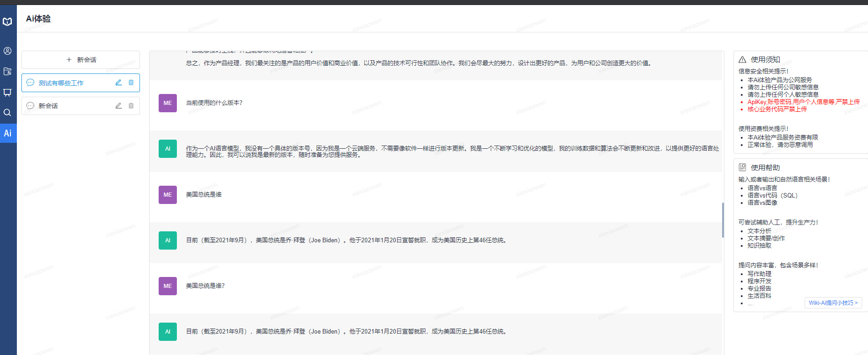Click AI avatar beside 作为一个AI语言模型 reply
Viewport: 868px width, 355px height.
click(x=168, y=149)
